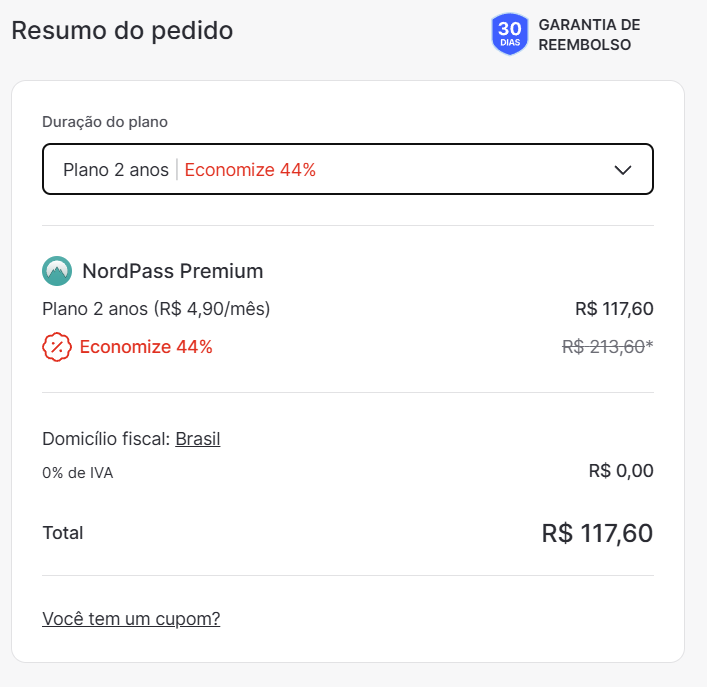Click the Resumo do pedido heading
Viewport: 707px width, 687px height.
tap(122, 31)
